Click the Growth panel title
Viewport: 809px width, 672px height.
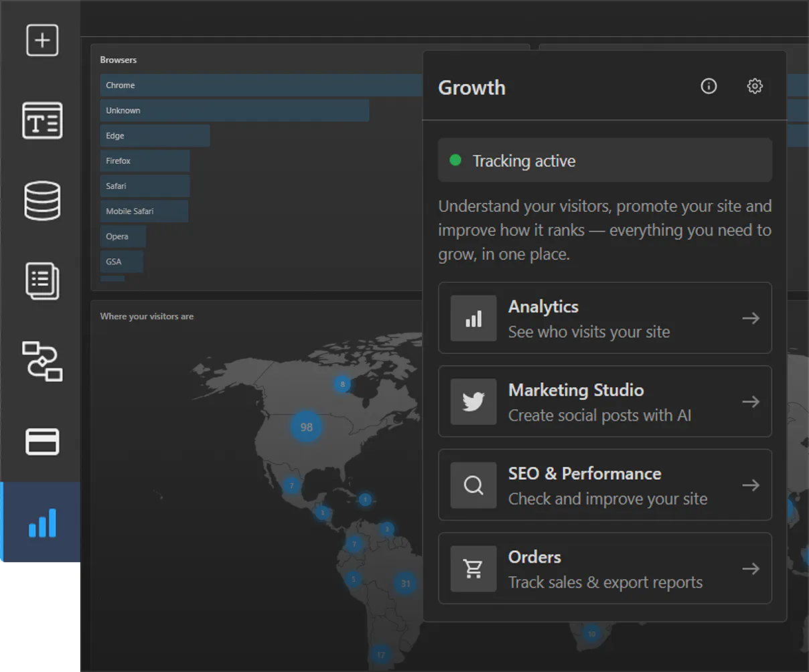point(471,88)
